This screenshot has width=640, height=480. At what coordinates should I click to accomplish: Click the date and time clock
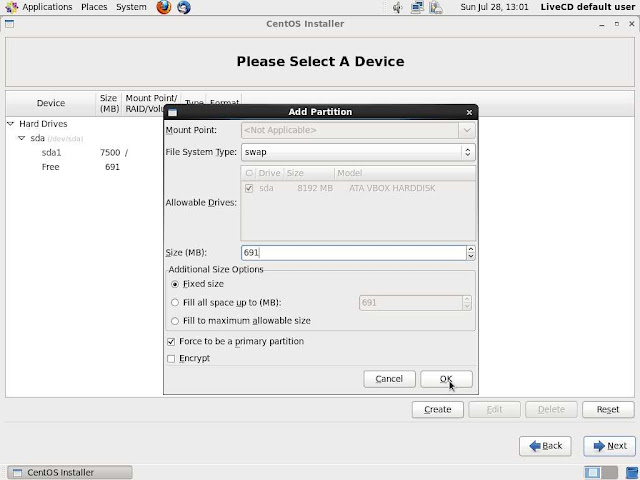[494, 7]
